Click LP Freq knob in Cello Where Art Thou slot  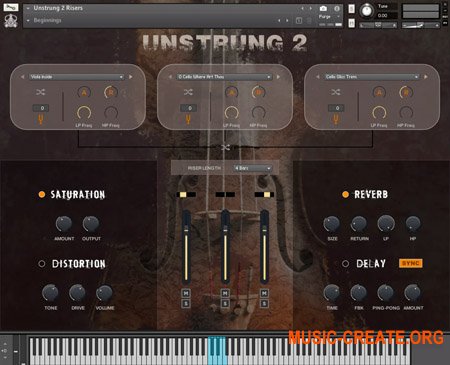[x=231, y=113]
